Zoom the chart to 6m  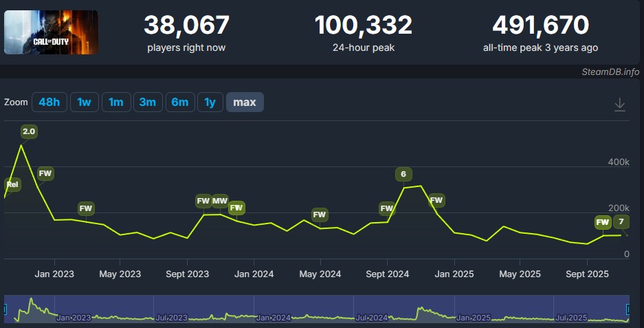tap(179, 102)
